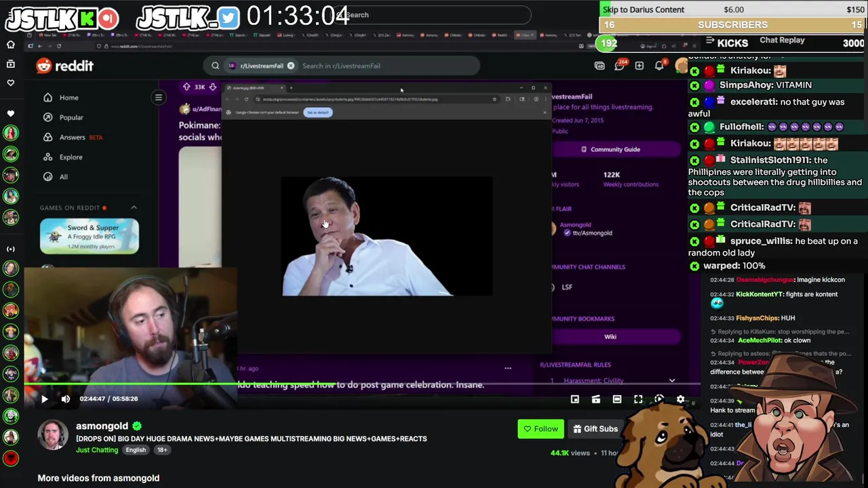This screenshot has height=488, width=868.
Task: Open the Kick sidebar Following heart icon
Action: [11, 83]
